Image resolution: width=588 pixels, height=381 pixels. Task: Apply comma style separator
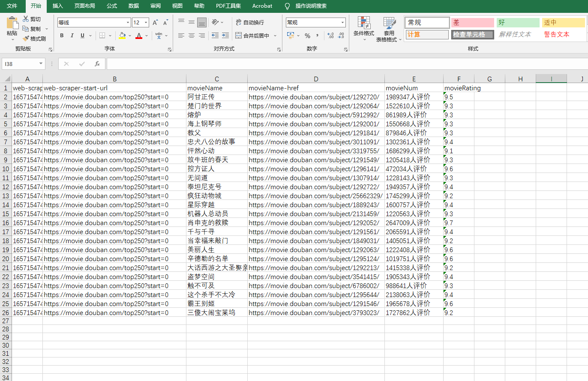point(318,36)
